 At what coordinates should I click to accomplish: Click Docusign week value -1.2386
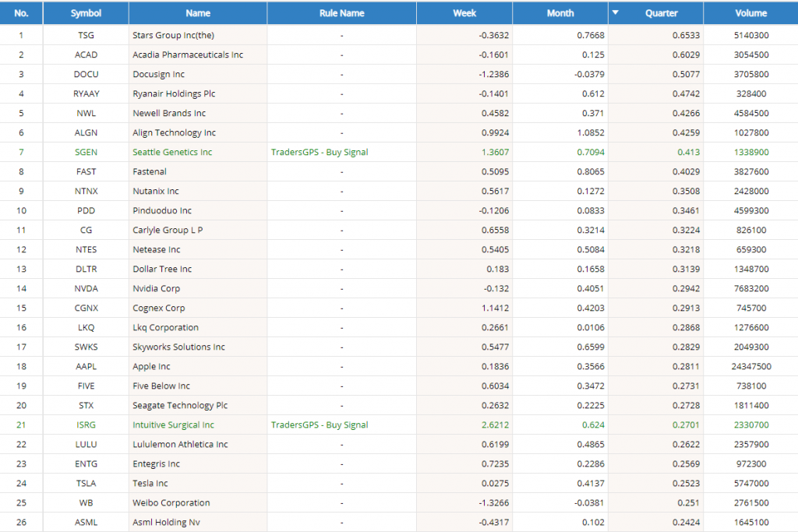493,74
